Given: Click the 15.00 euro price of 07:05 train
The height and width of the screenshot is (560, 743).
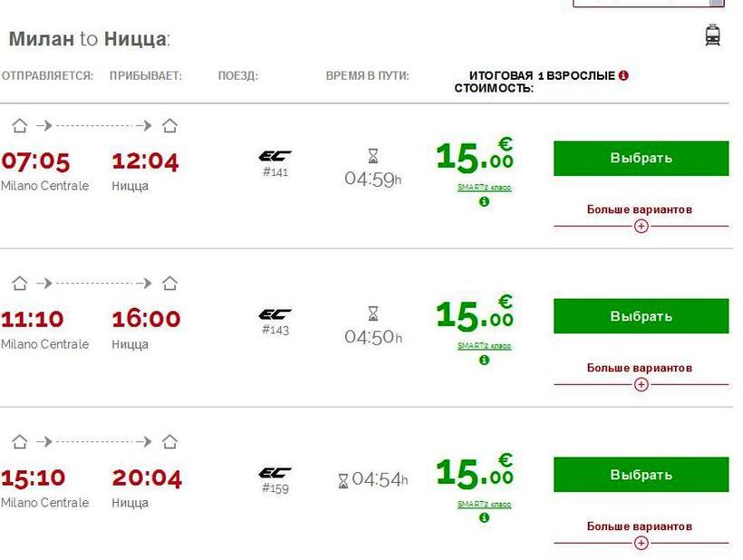Looking at the screenshot, I should click(x=475, y=156).
